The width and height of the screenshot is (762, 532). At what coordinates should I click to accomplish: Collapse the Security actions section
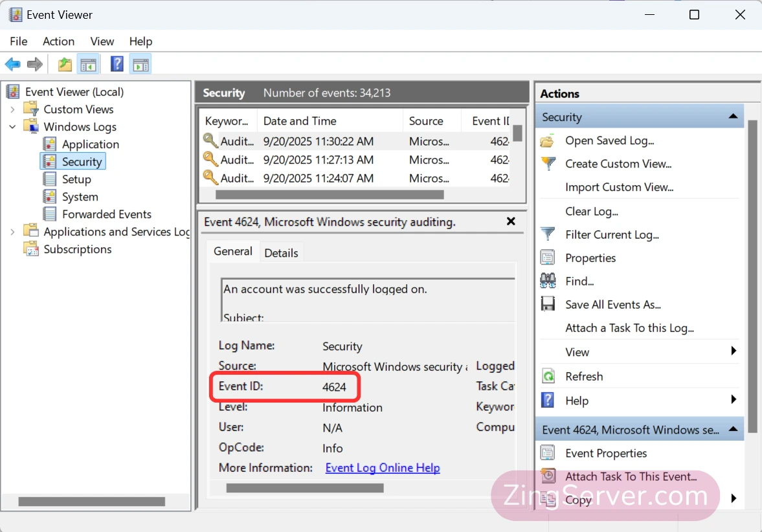pyautogui.click(x=733, y=116)
